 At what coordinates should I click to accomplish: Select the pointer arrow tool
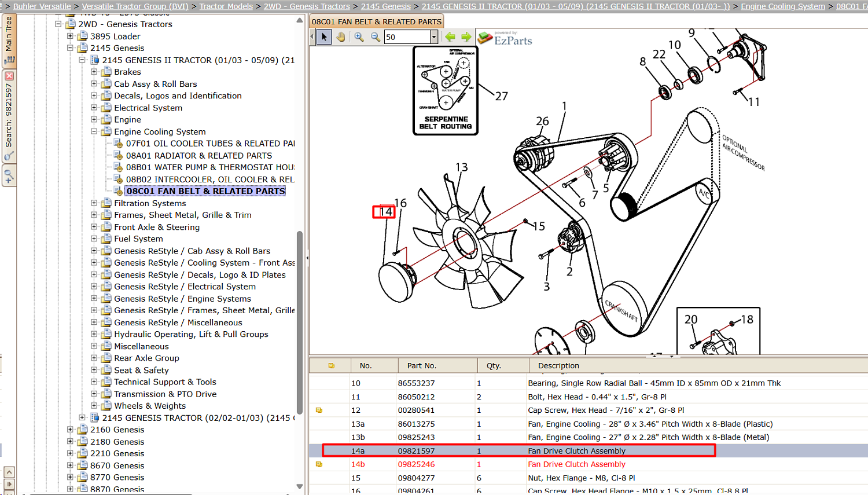324,37
